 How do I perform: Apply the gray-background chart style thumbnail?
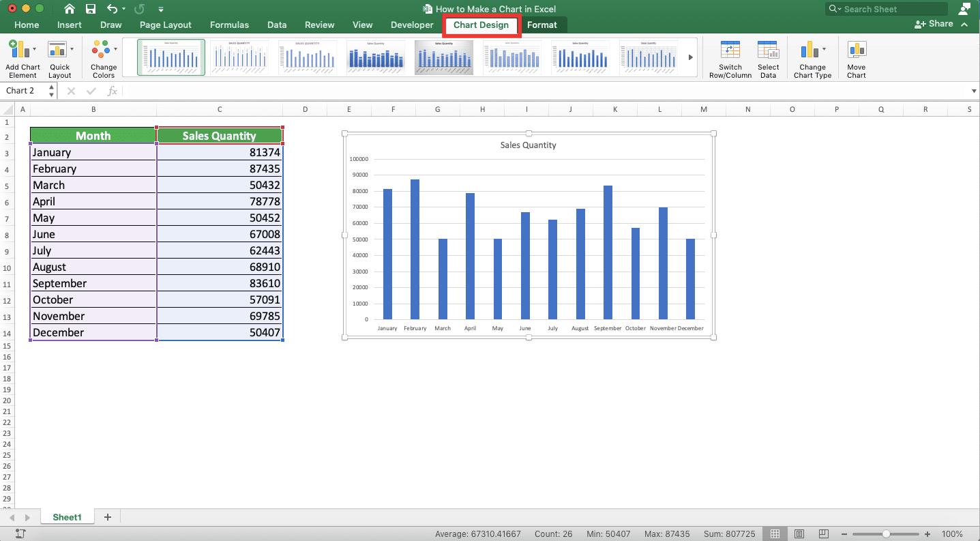tap(444, 57)
